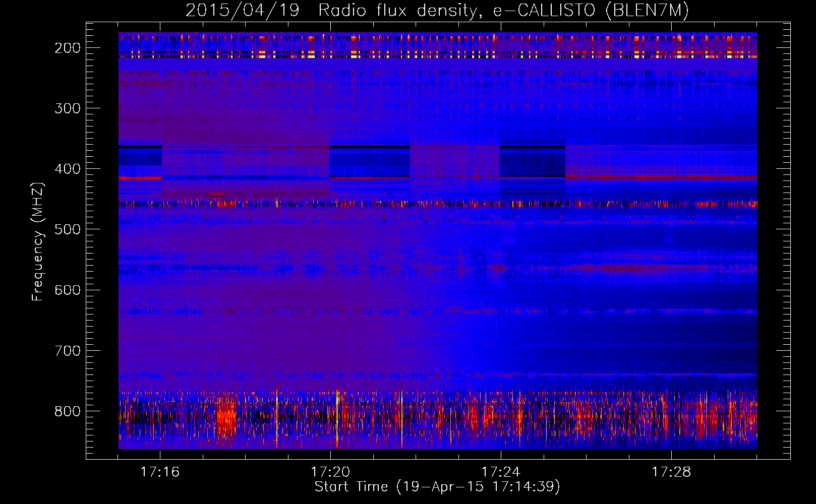This screenshot has height=504, width=816.
Task: Click the 400 frequency tick label
Action: click(68, 169)
